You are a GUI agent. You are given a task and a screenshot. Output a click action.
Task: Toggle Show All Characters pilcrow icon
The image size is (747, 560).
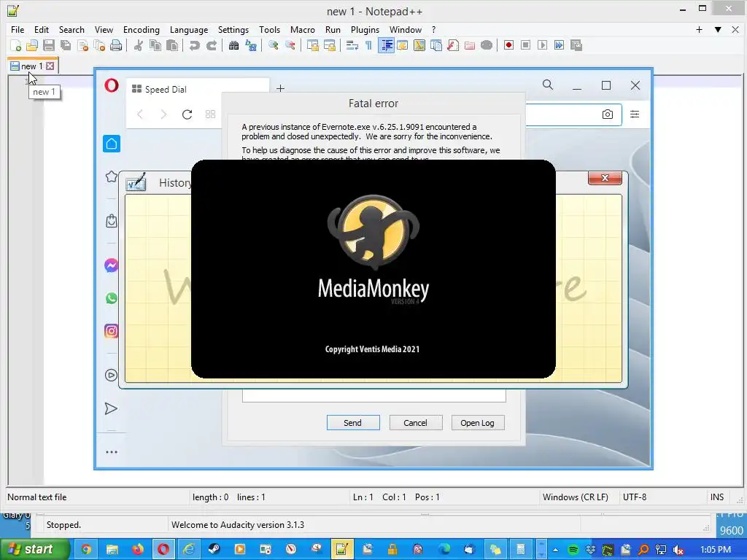pos(368,45)
